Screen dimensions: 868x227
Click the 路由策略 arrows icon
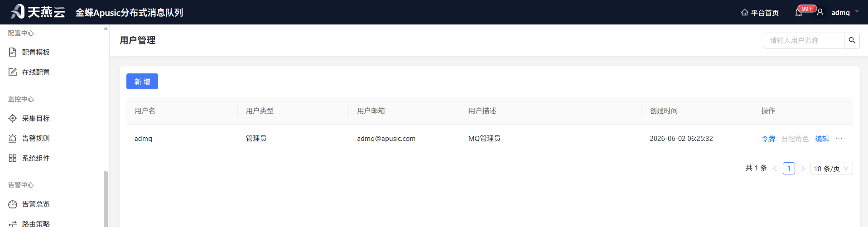(13, 224)
